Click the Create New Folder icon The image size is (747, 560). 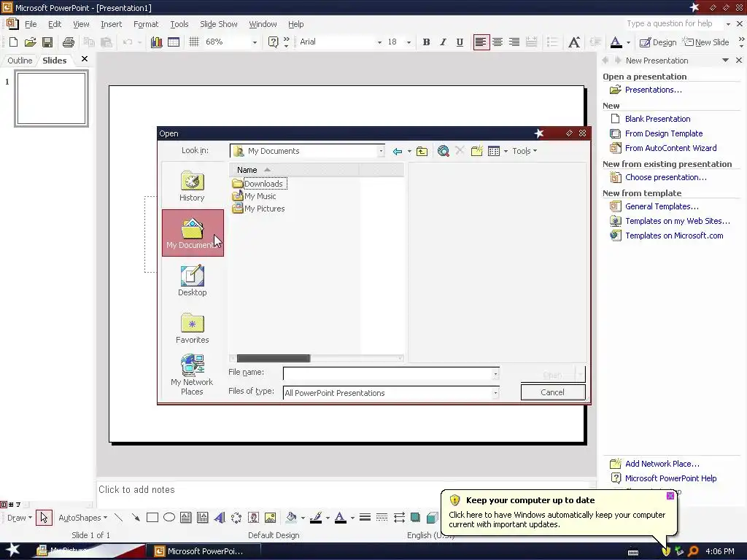point(477,152)
